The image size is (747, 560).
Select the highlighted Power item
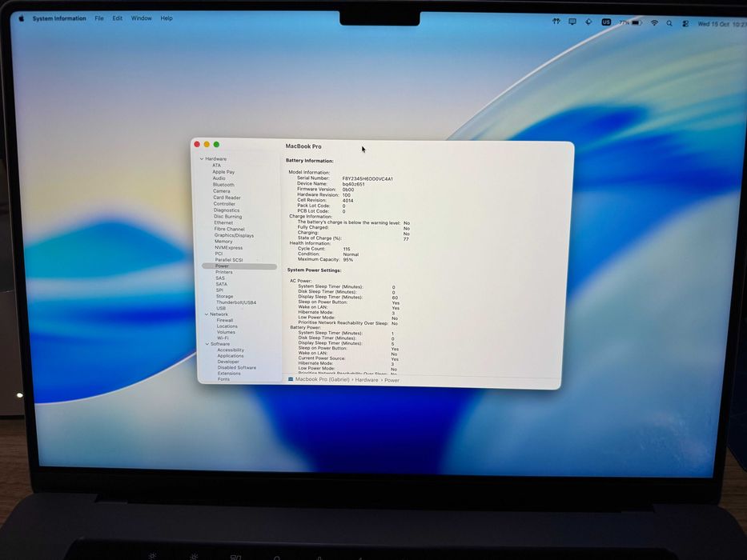pos(239,266)
